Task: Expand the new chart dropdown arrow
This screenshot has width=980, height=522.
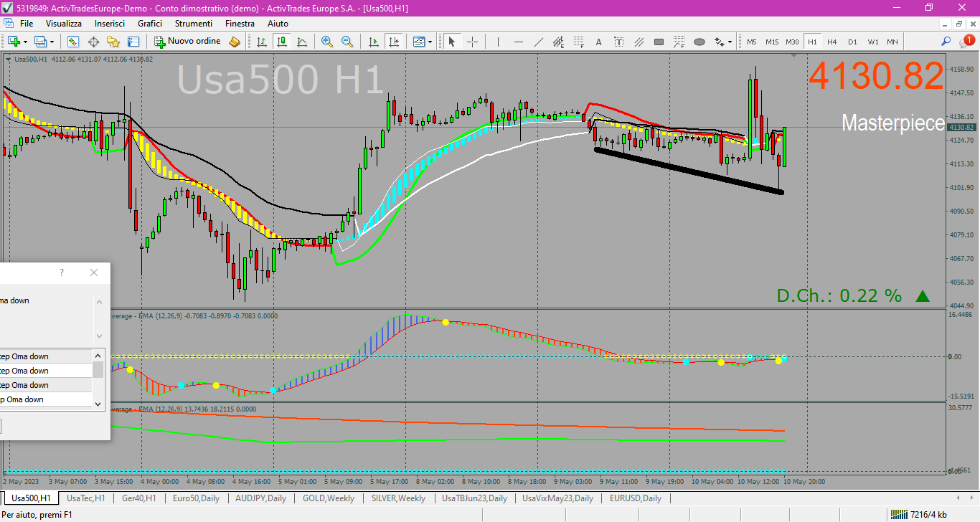Action: pyautogui.click(x=25, y=42)
